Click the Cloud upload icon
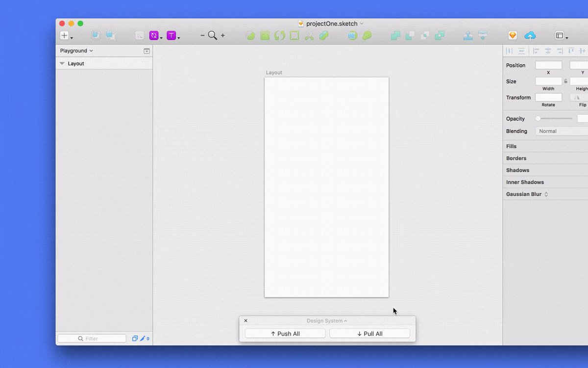588x368 pixels. (x=530, y=35)
